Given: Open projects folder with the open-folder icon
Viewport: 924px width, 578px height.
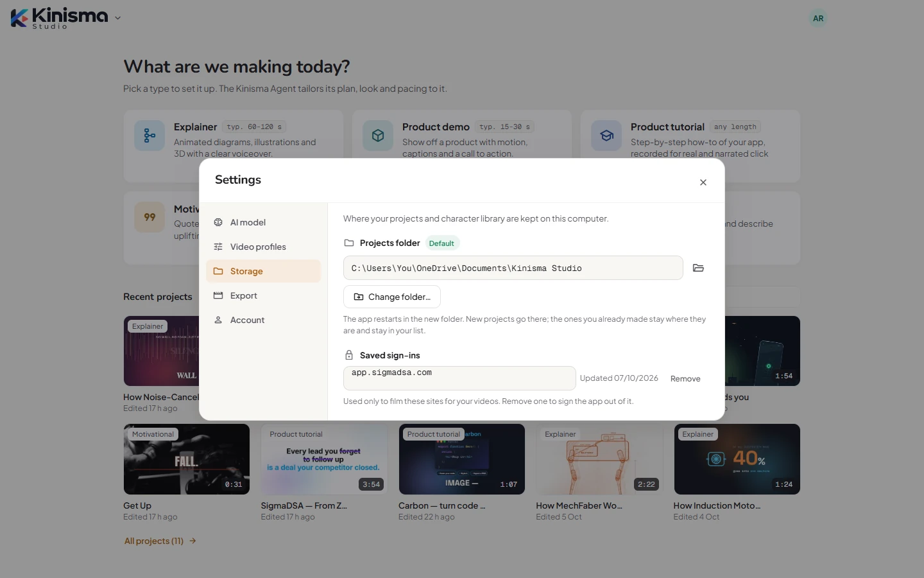Looking at the screenshot, I should [699, 268].
